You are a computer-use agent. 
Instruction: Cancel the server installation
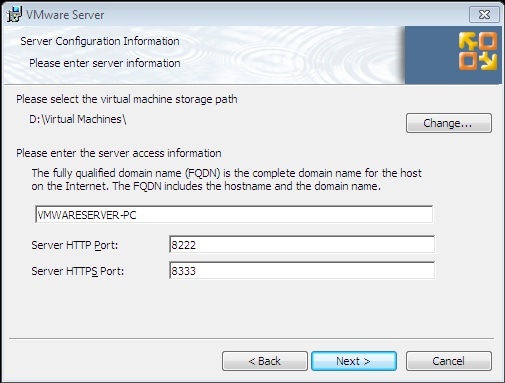pyautogui.click(x=449, y=361)
